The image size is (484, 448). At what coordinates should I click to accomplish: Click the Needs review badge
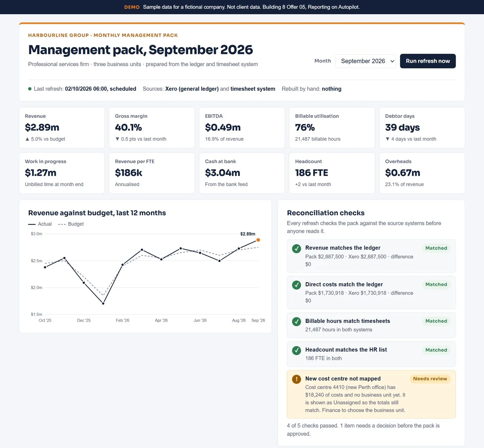(430, 379)
